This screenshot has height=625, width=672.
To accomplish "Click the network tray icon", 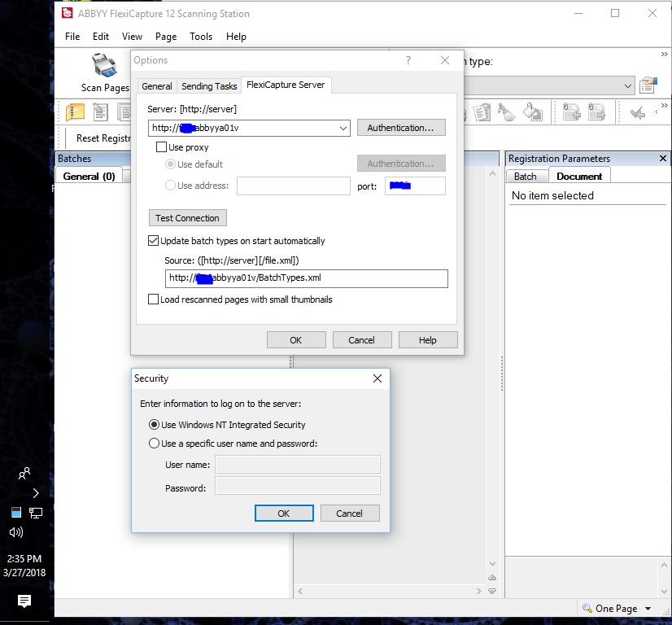I will click(x=36, y=513).
